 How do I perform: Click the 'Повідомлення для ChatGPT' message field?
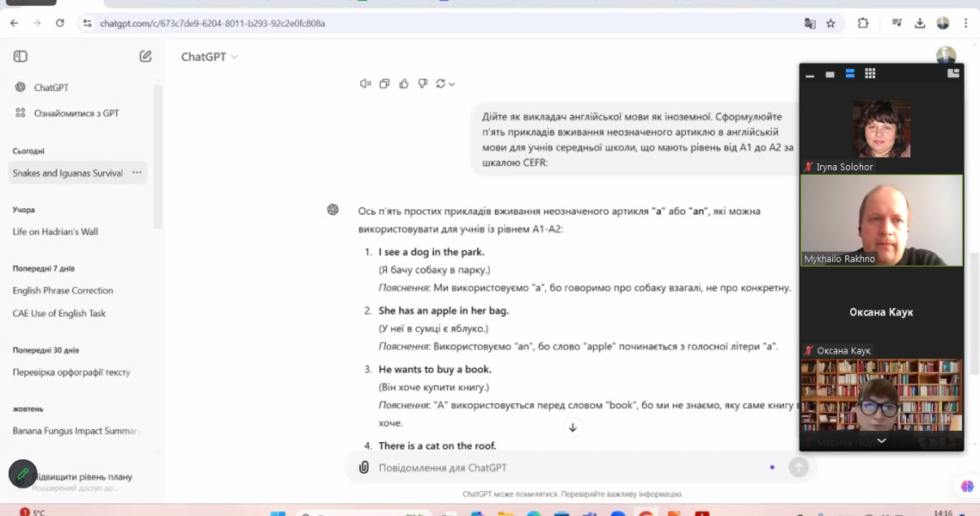pos(562,467)
